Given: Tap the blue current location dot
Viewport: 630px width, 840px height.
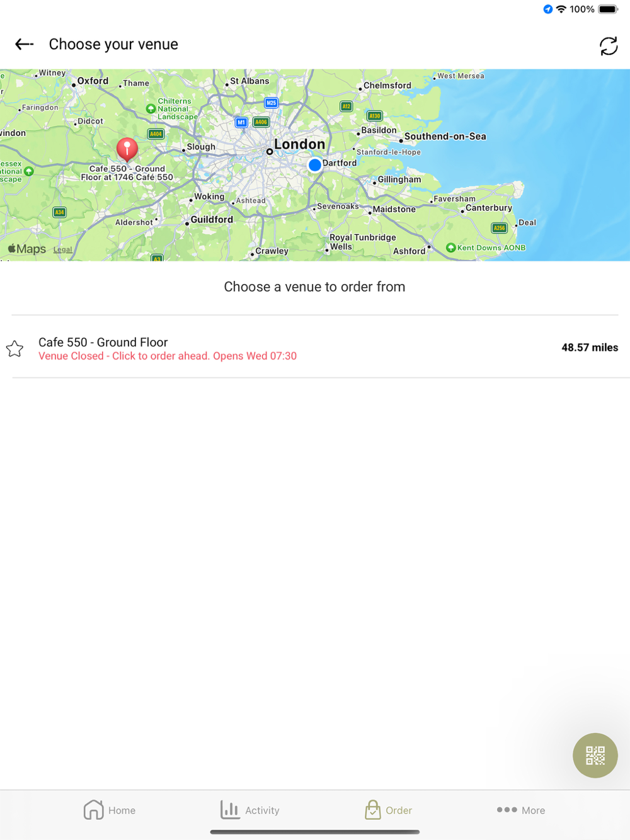Looking at the screenshot, I should pyautogui.click(x=314, y=165).
